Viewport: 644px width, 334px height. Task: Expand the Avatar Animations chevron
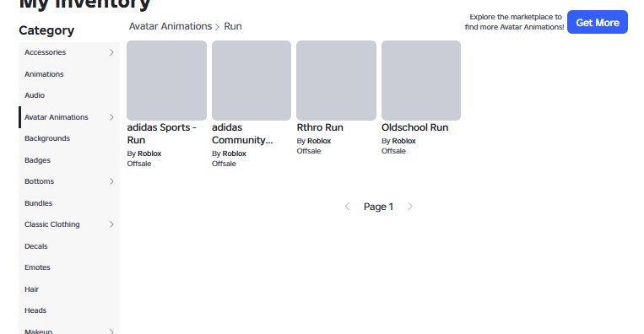[111, 117]
